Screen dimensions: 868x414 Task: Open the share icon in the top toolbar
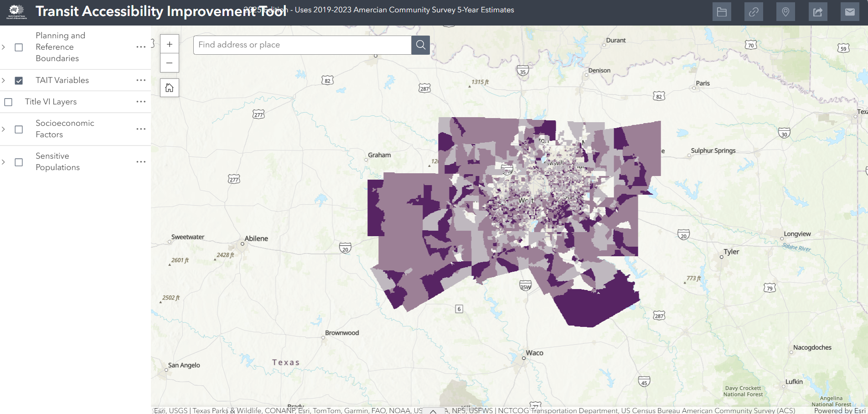point(817,12)
